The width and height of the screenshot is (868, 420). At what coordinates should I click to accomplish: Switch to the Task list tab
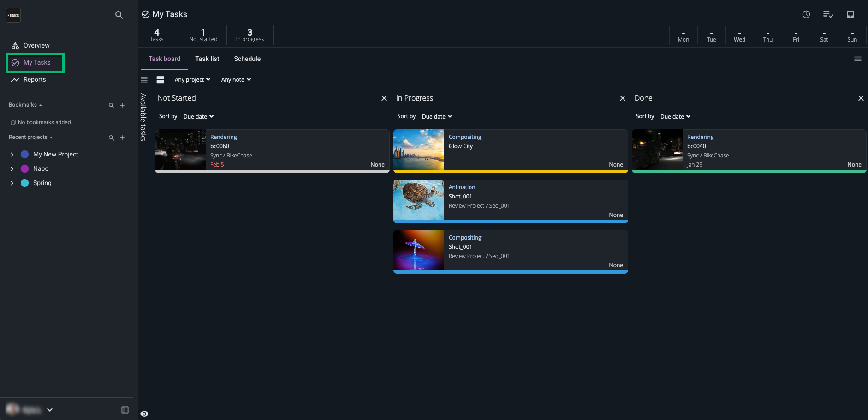tap(207, 59)
